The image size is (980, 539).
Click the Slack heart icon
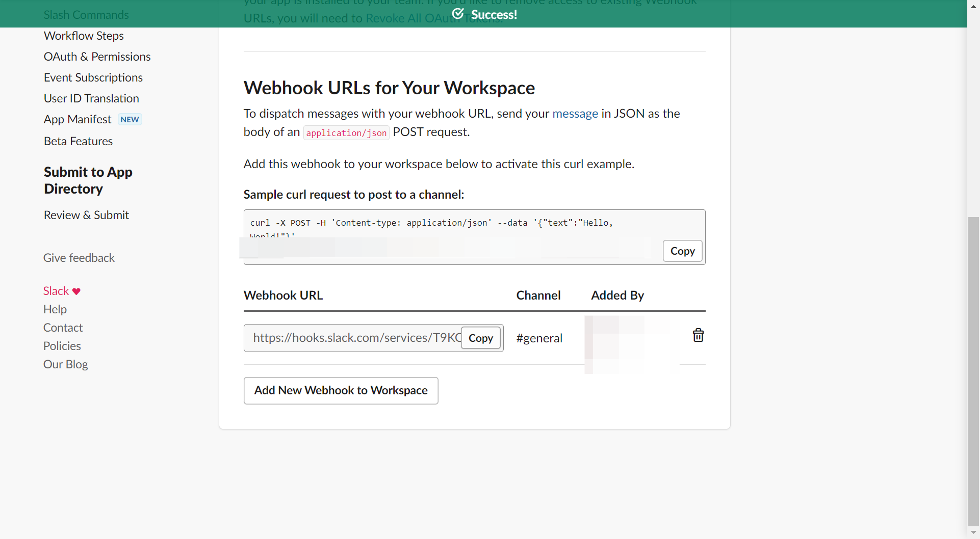(76, 291)
